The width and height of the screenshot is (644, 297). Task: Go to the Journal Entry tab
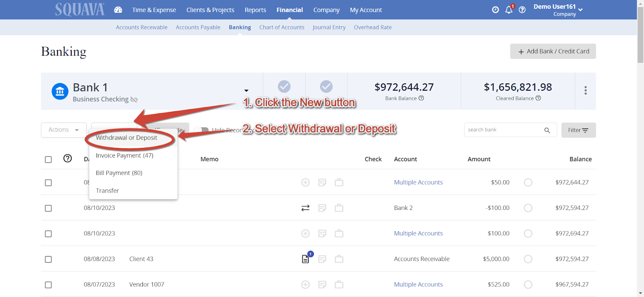tap(329, 27)
